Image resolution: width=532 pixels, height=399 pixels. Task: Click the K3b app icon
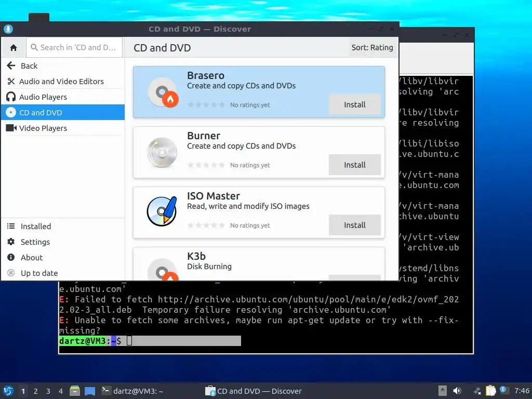coord(163,270)
